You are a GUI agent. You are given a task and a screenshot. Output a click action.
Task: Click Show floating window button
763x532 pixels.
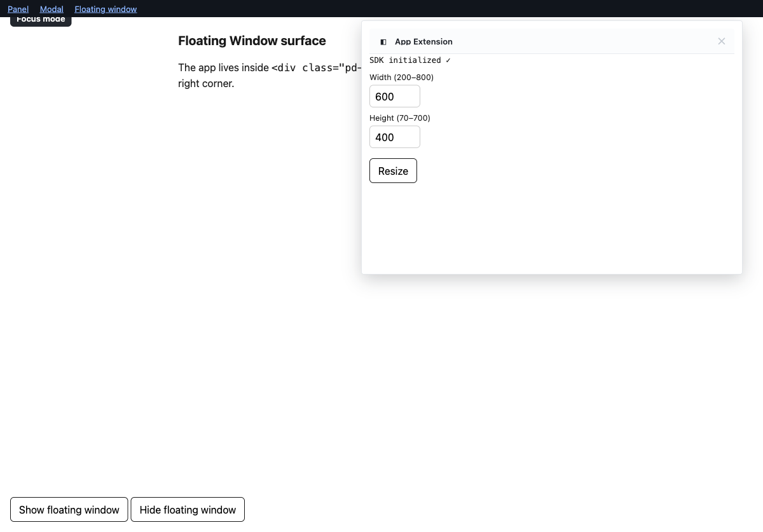[69, 510]
